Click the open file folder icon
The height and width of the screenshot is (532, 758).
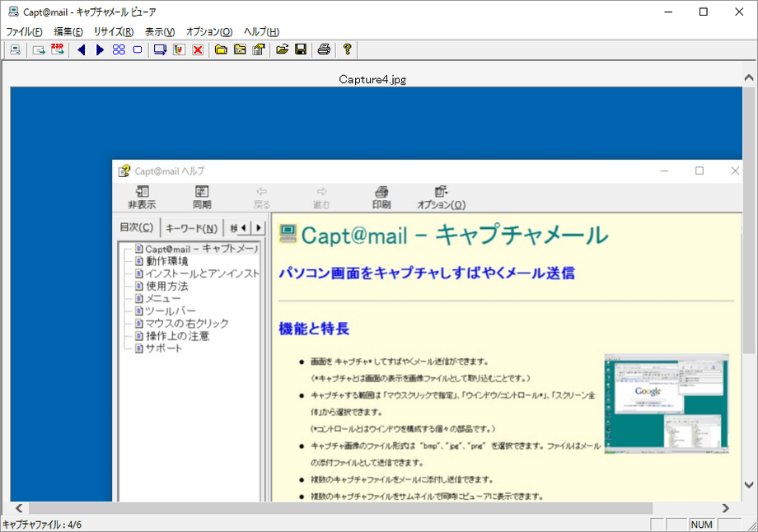(x=283, y=49)
